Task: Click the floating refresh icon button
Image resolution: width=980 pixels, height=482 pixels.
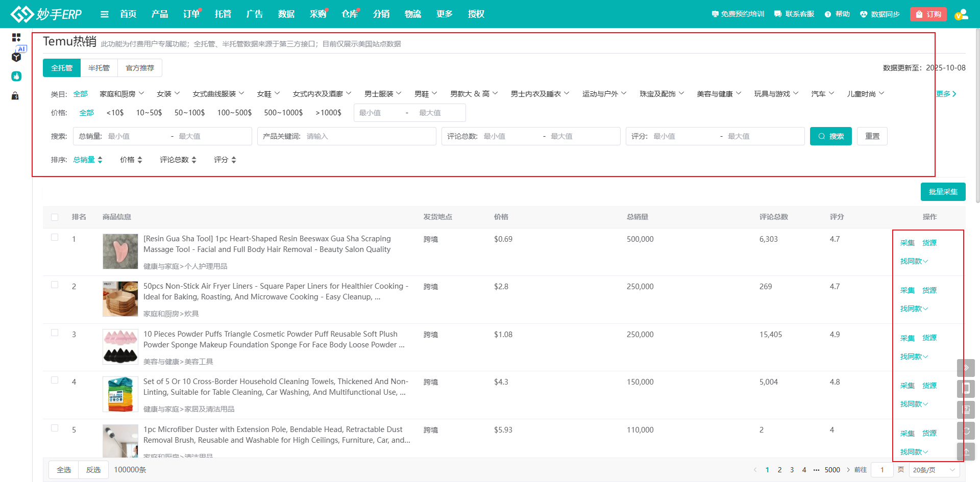Action: (966, 431)
